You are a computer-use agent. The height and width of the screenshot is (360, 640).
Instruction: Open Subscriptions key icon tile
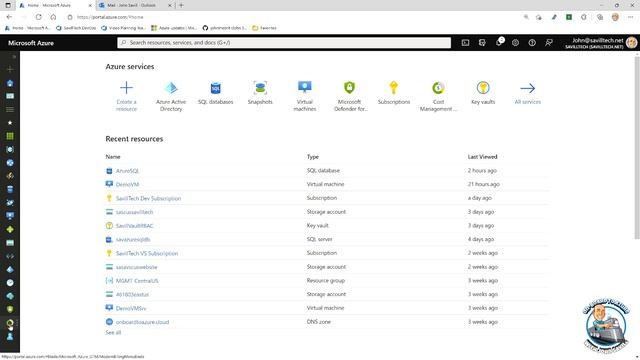pyautogui.click(x=393, y=93)
